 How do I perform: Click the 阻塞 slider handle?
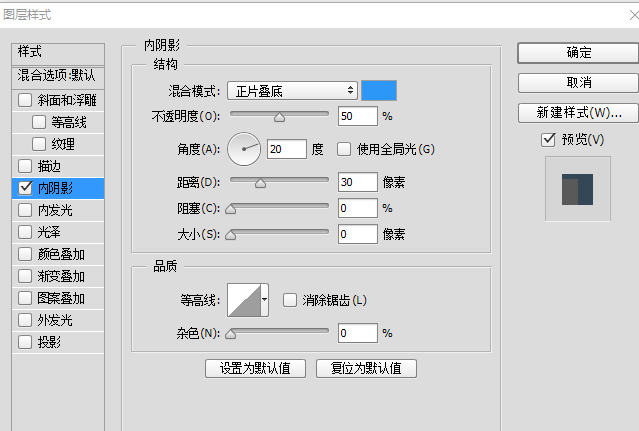coord(231,209)
